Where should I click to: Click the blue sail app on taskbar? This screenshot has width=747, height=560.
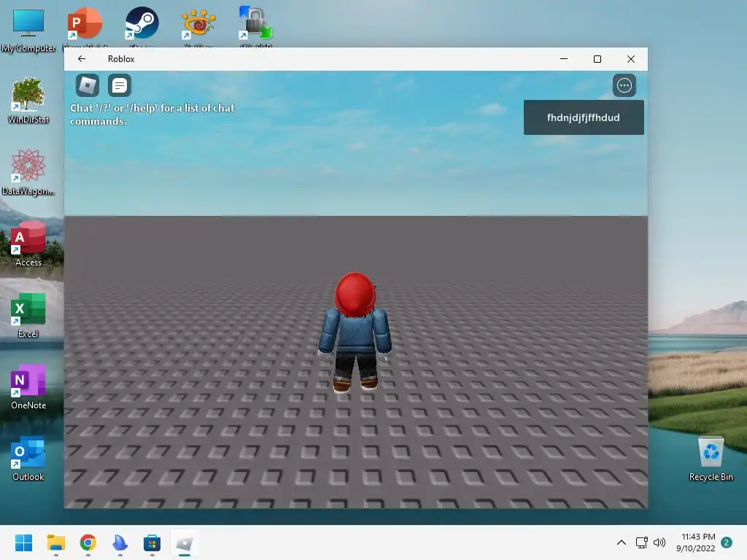(x=120, y=542)
